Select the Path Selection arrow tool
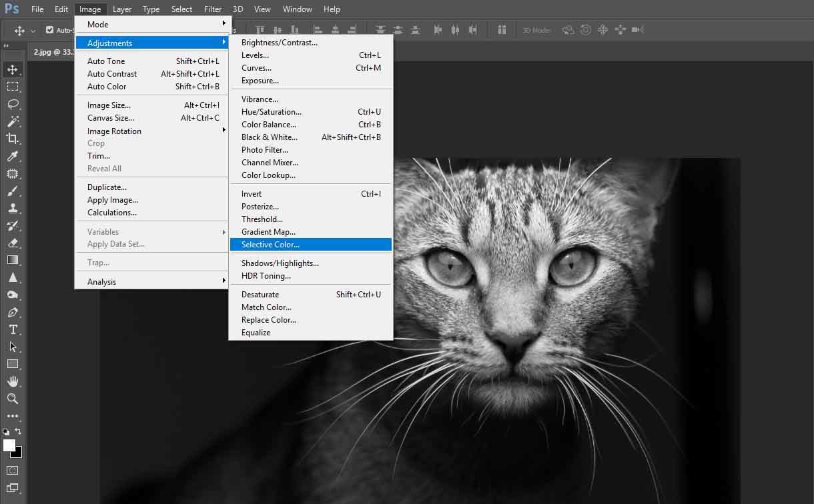The image size is (814, 504). click(x=13, y=347)
